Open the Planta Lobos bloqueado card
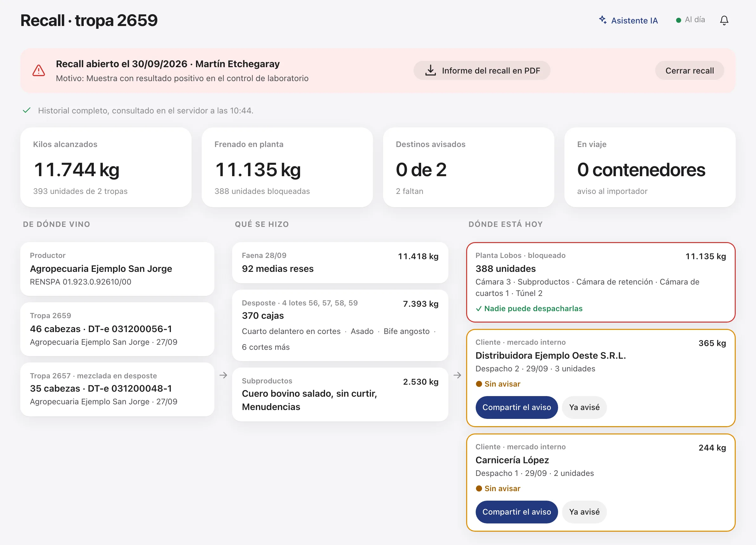This screenshot has height=545, width=756. click(601, 282)
